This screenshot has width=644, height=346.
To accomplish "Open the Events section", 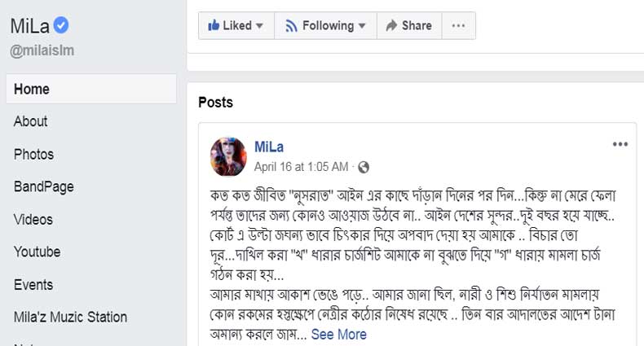I will pos(33,284).
